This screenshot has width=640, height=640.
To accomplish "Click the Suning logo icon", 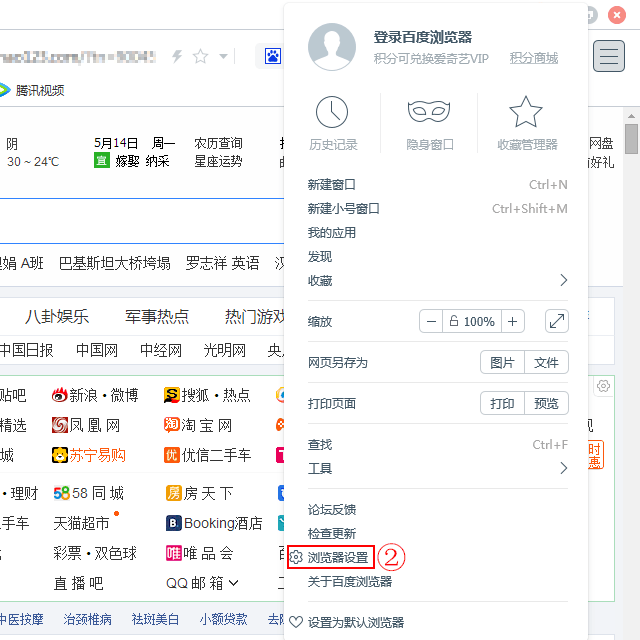I will tap(60, 455).
